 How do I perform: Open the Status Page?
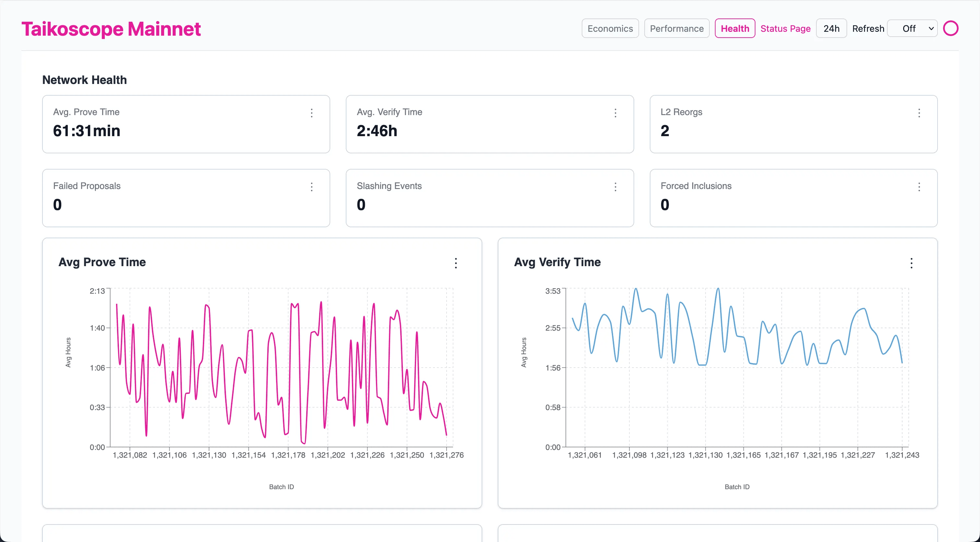[x=785, y=28]
